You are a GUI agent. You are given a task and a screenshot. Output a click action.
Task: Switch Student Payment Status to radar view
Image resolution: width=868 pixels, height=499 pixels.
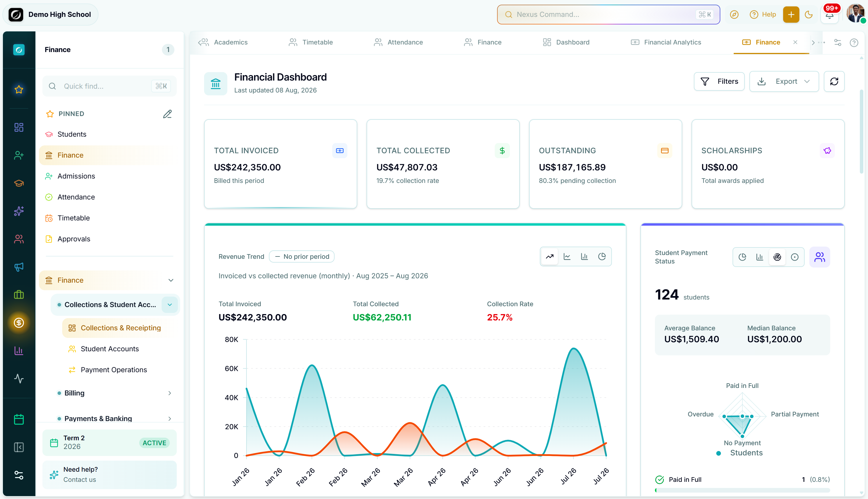[777, 257]
